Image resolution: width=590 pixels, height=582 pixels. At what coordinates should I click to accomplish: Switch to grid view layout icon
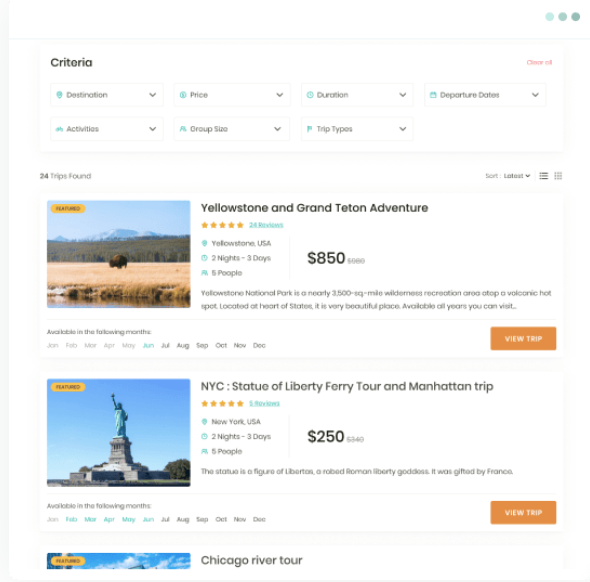click(x=558, y=176)
